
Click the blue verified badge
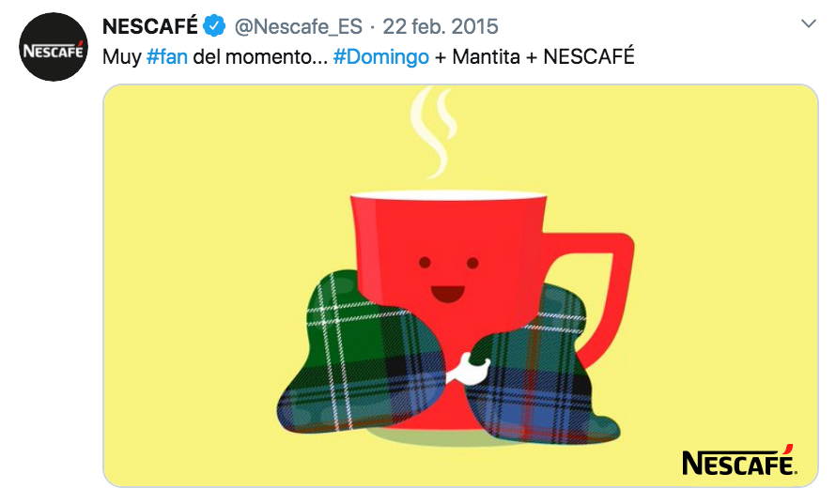click(x=214, y=26)
